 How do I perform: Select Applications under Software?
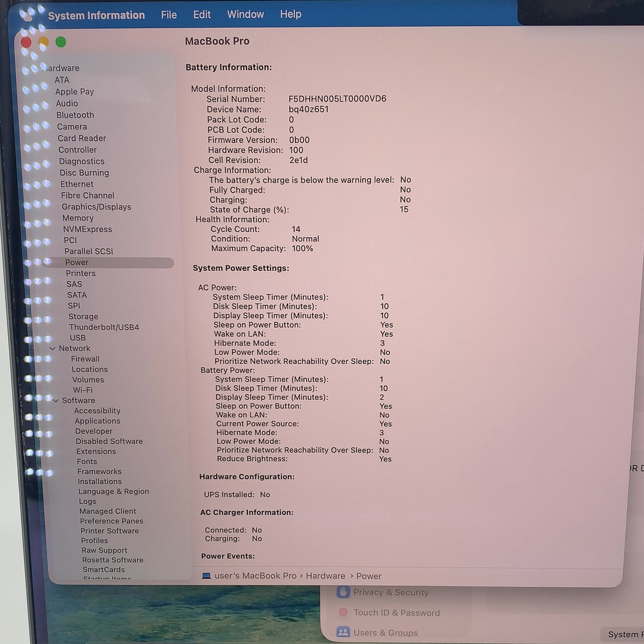click(98, 421)
